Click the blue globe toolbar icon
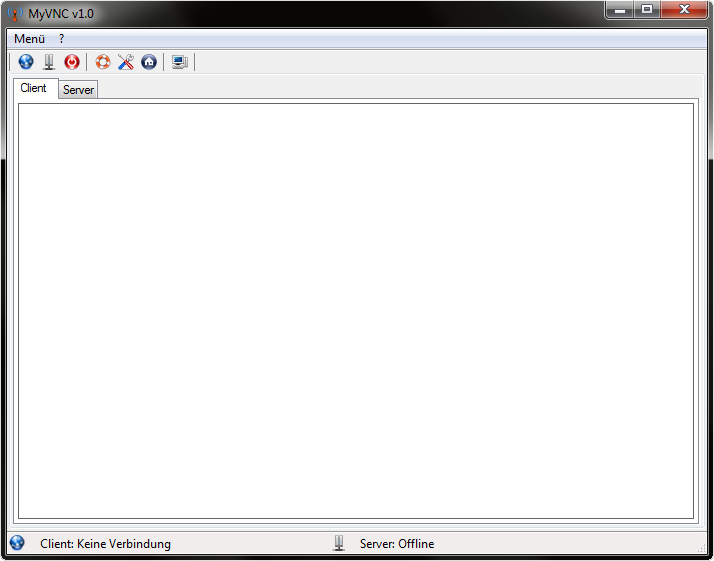714x561 pixels. (x=26, y=62)
